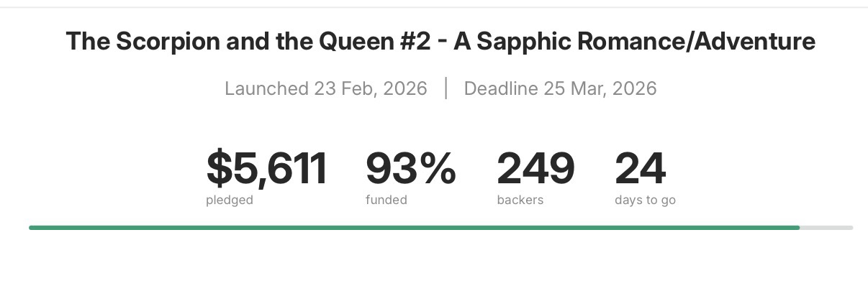Click the "Launched" word before the date

click(x=266, y=88)
